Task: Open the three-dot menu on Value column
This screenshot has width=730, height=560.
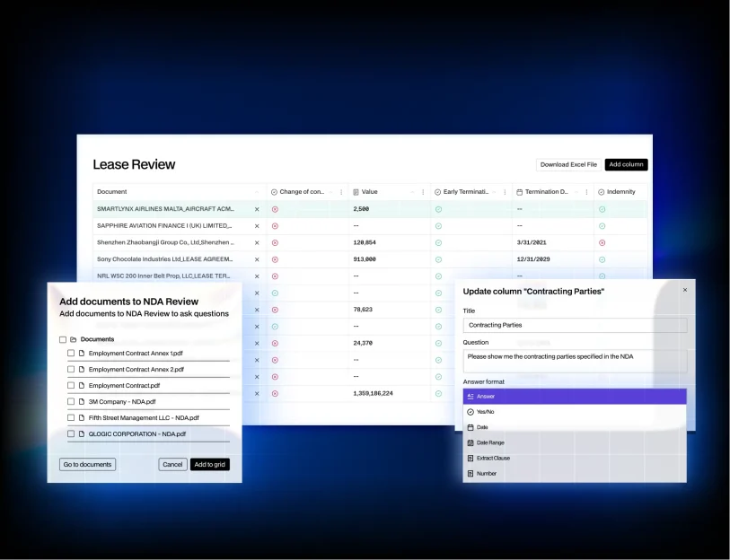Action: click(x=423, y=192)
